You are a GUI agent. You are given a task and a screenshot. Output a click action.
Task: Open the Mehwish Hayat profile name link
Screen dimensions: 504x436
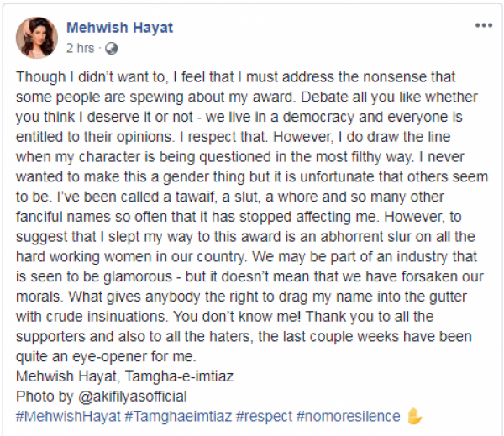point(119,28)
